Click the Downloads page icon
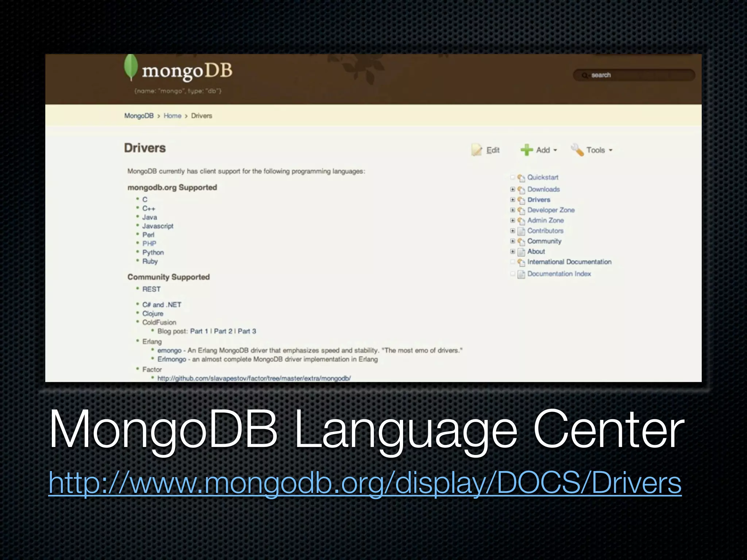 [521, 190]
